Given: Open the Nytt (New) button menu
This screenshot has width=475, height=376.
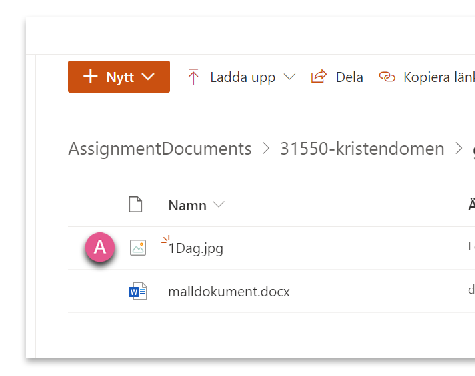Looking at the screenshot, I should (x=119, y=77).
